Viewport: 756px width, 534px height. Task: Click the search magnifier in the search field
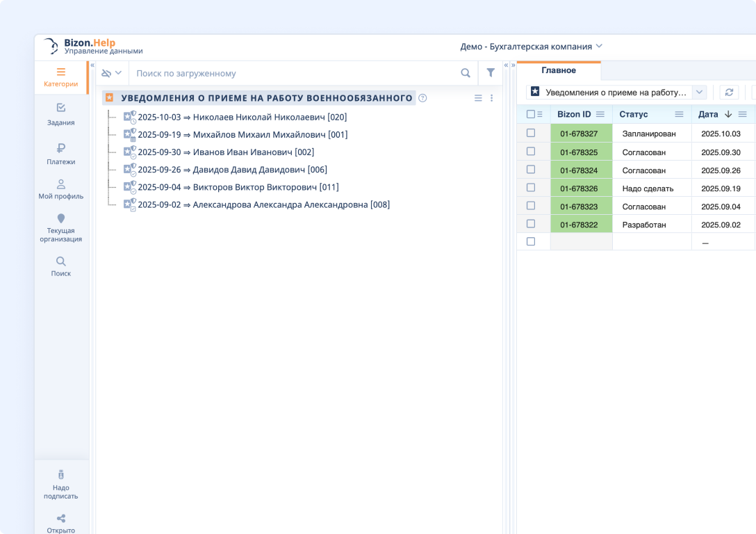(466, 73)
